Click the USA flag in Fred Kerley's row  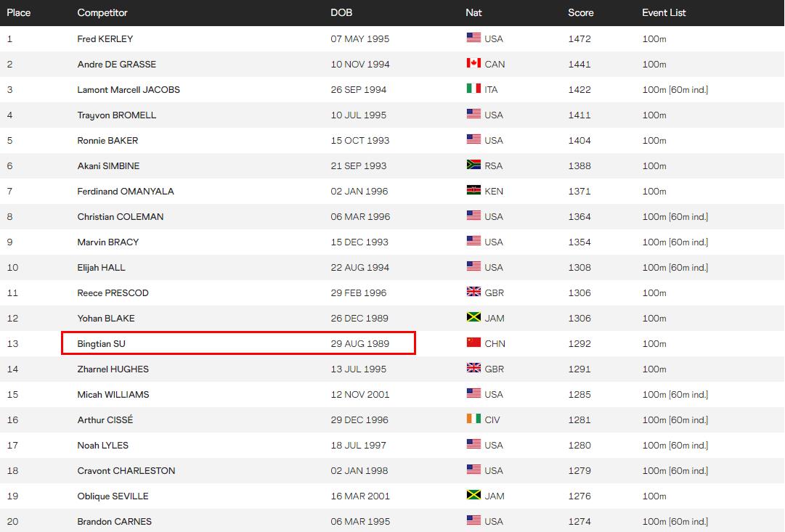coord(473,38)
